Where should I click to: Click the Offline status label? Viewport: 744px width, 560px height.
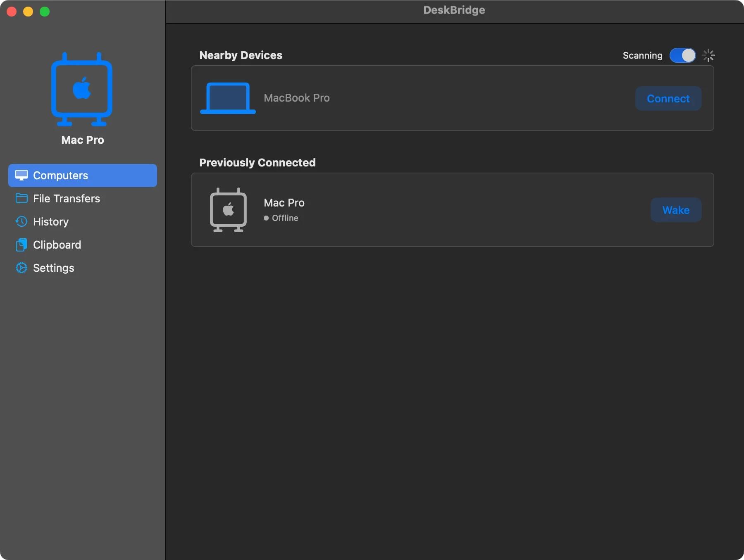point(285,218)
